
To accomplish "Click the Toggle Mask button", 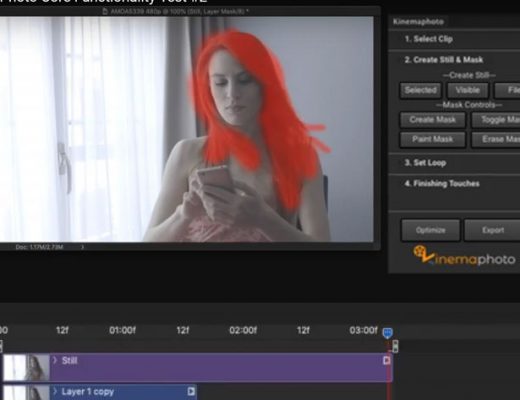I will pyautogui.click(x=496, y=120).
